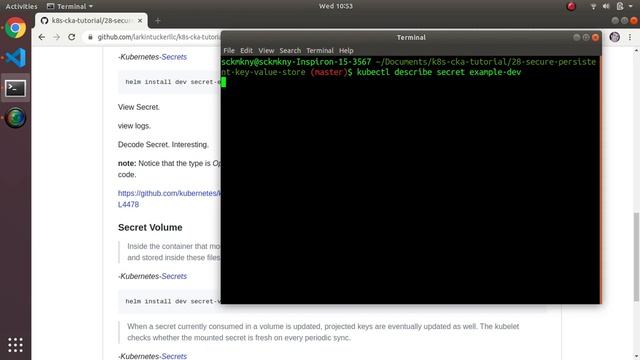Open the battery status icon

pyautogui.click(x=620, y=6)
